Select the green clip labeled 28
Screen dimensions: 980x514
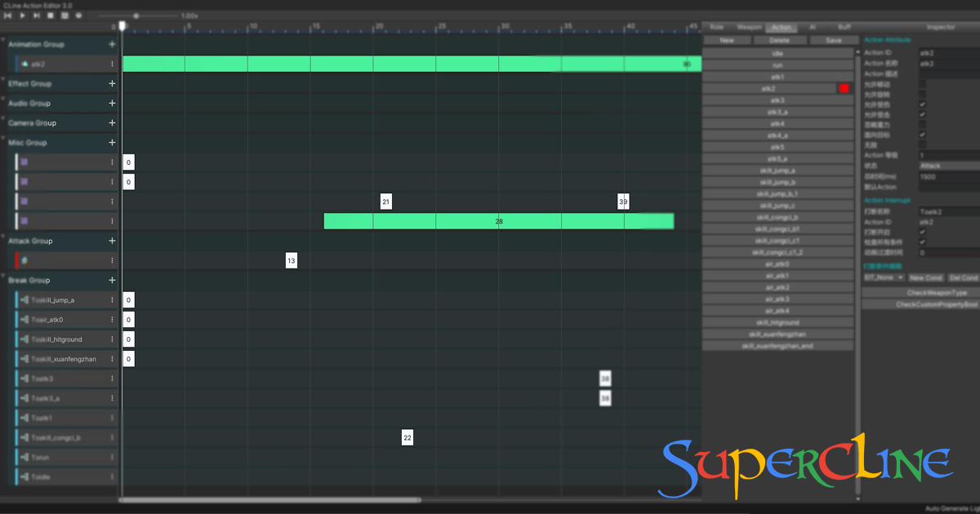499,221
